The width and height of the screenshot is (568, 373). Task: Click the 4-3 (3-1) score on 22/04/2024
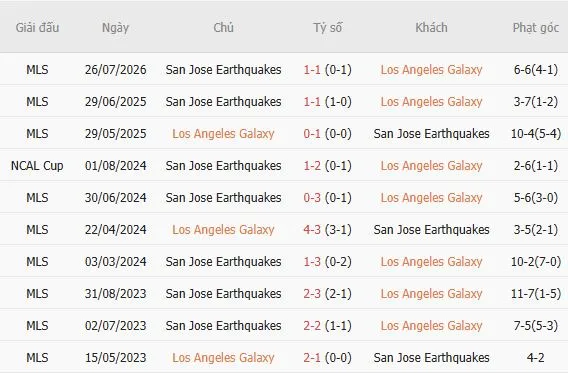point(327,230)
